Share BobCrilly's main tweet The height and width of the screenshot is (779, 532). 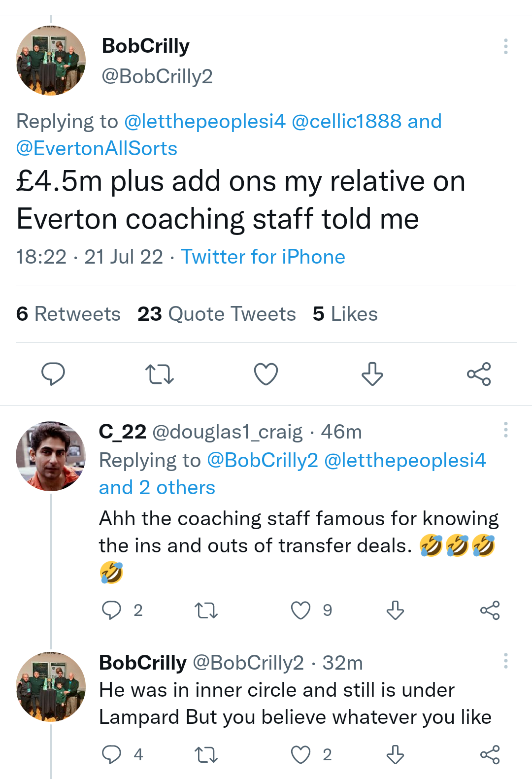click(479, 374)
